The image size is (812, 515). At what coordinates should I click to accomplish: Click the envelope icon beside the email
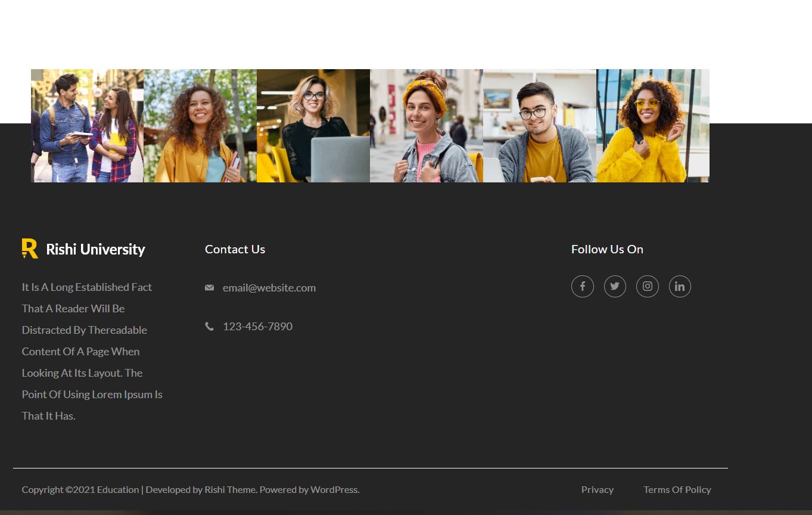tap(209, 288)
